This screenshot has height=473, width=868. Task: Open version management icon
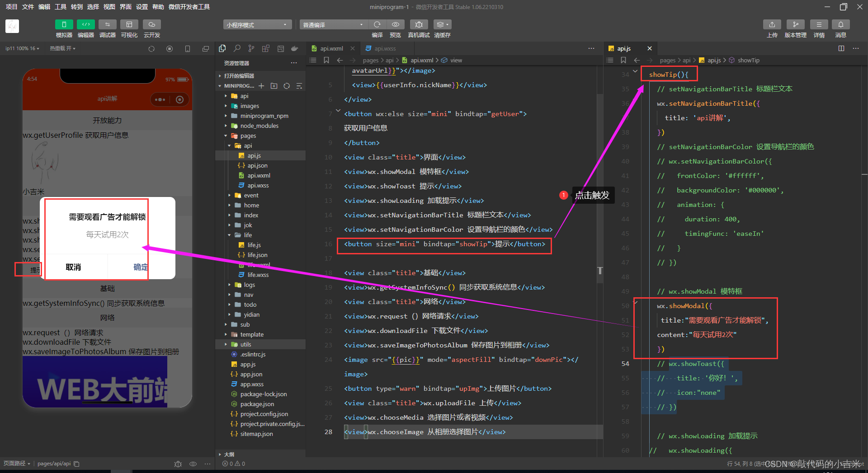[x=796, y=24]
